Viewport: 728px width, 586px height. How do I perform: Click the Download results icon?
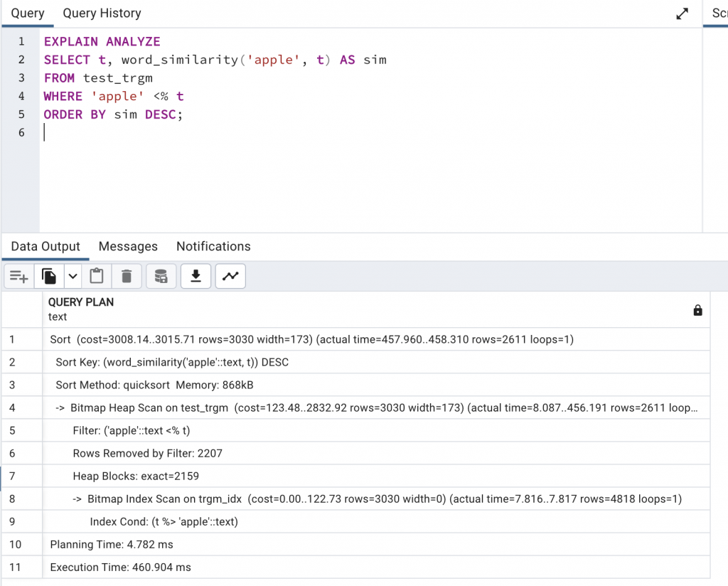pos(196,276)
